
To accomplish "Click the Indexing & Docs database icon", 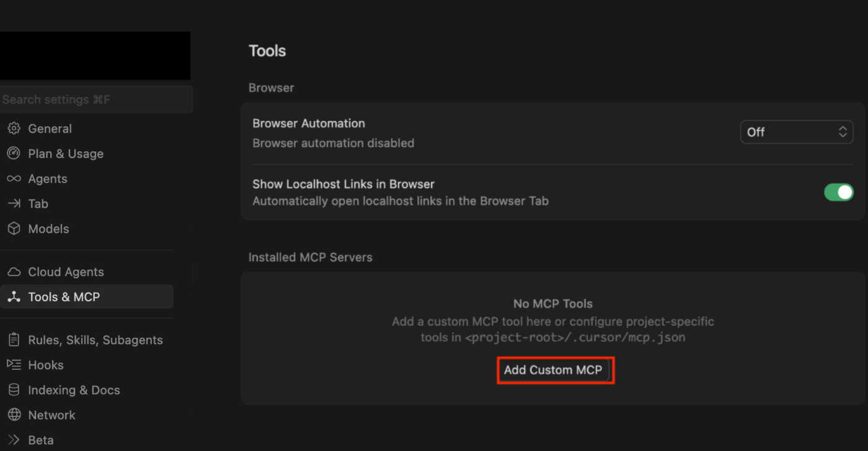I will [x=14, y=390].
